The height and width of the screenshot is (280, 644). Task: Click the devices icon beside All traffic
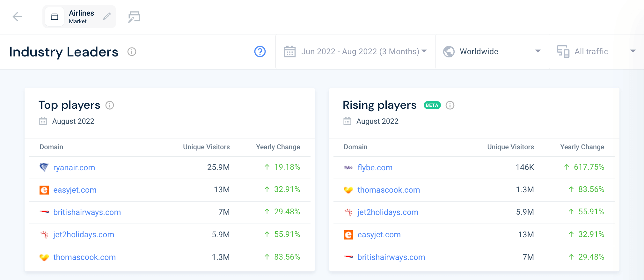[x=563, y=51]
